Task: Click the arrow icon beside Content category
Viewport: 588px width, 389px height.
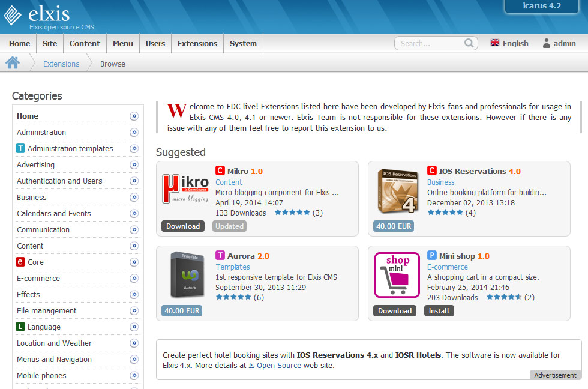Action: coord(134,246)
